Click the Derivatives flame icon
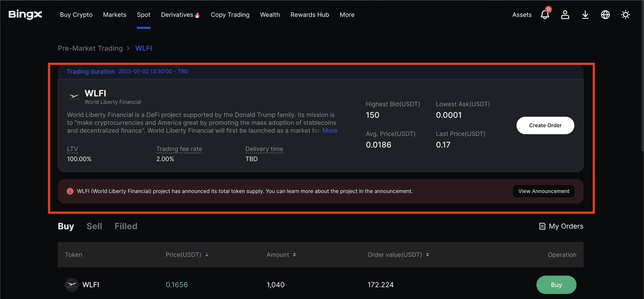This screenshot has width=644, height=299. [x=197, y=15]
